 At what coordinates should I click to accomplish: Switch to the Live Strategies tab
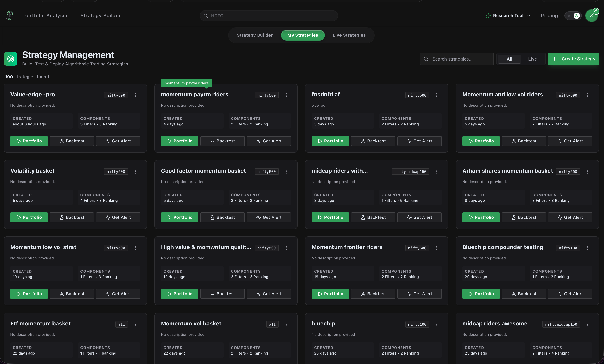(x=349, y=35)
